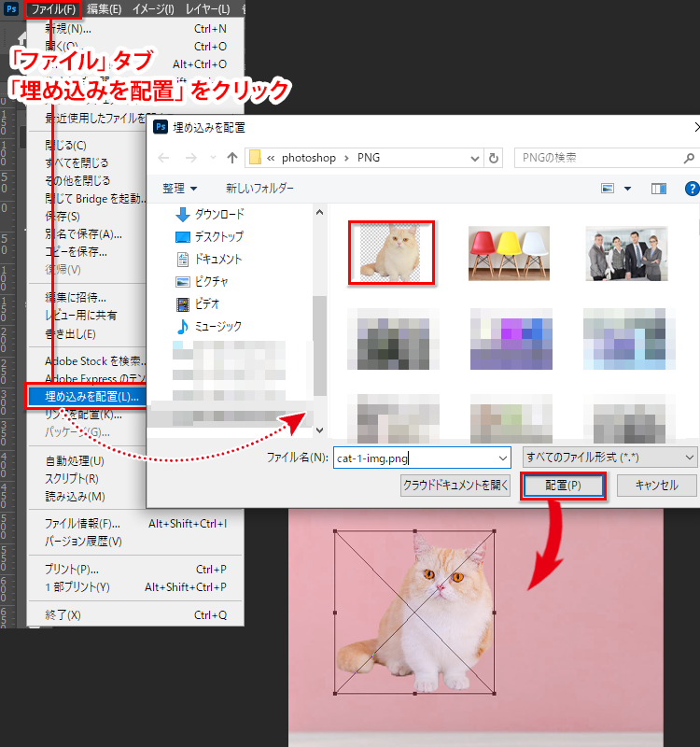Choose 閉じる(C) menu entry

coord(88,146)
